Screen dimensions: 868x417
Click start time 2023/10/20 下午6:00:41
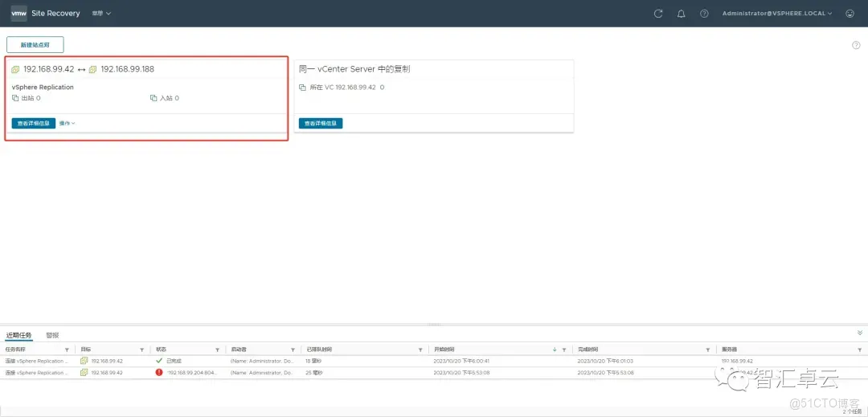pyautogui.click(x=462, y=361)
